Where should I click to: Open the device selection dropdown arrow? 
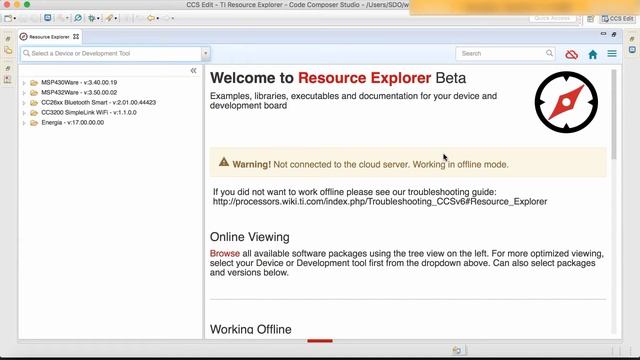click(206, 53)
